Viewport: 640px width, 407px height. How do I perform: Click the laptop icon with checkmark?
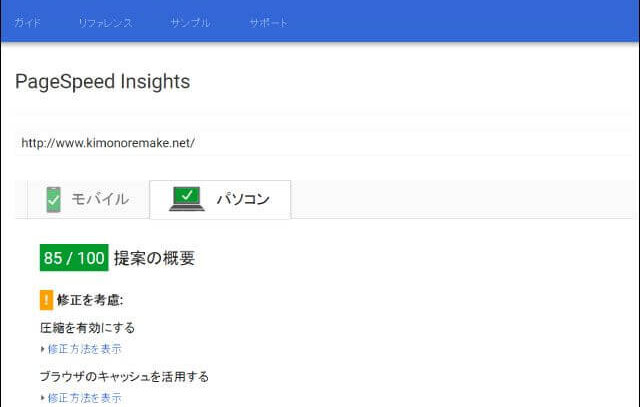(x=187, y=199)
